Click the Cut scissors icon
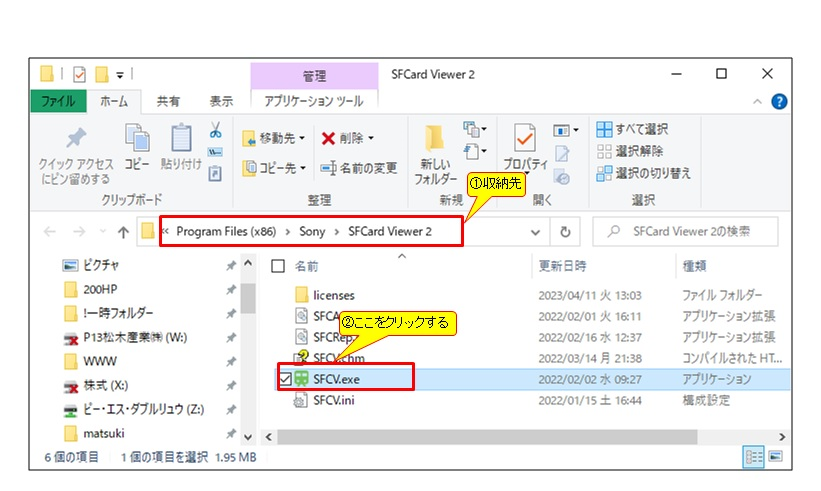Image resolution: width=821 pixels, height=491 pixels. (x=215, y=130)
